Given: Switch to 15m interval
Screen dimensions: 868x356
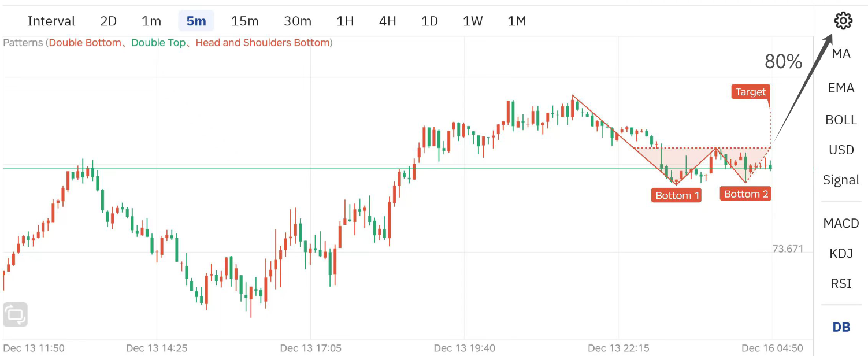Looking at the screenshot, I should click(x=244, y=21).
